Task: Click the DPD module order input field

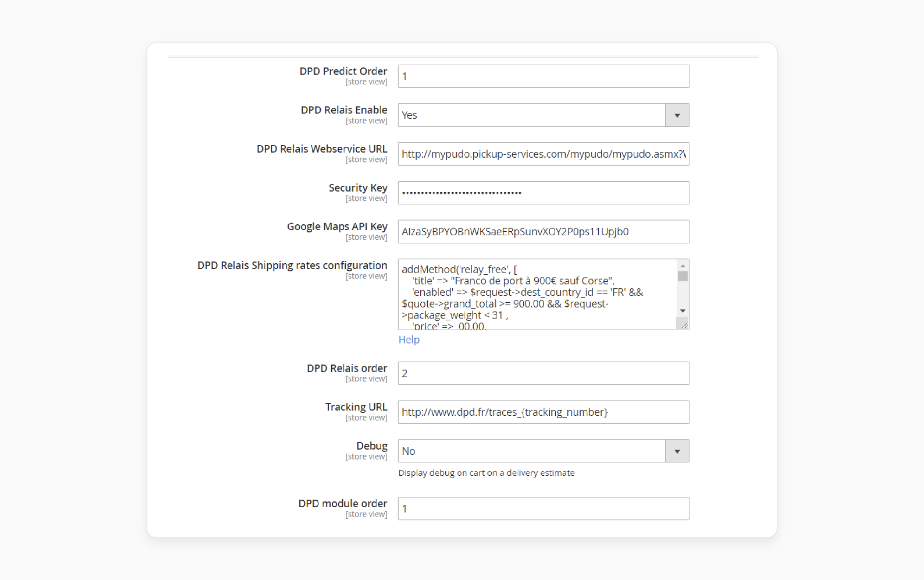Action: [x=543, y=509]
